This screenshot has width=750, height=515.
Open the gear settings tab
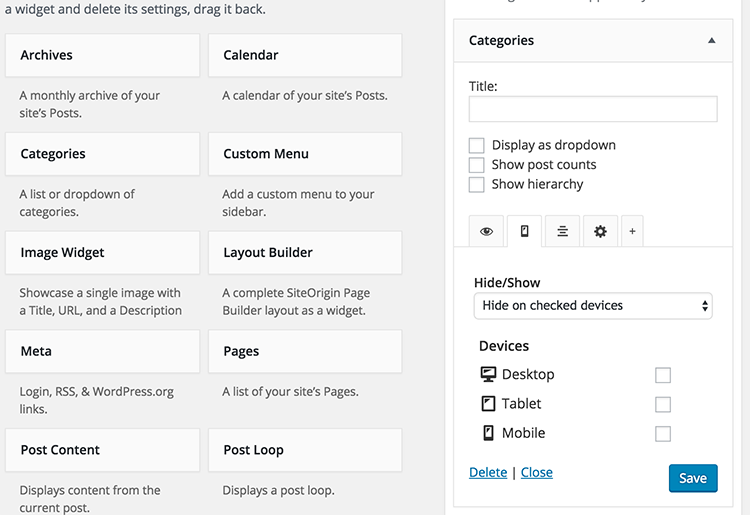[600, 231]
